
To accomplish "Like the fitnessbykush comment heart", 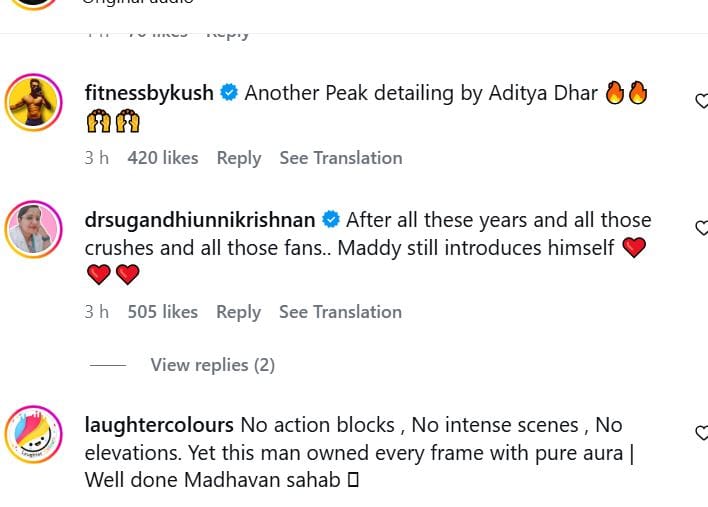I will pyautogui.click(x=702, y=101).
